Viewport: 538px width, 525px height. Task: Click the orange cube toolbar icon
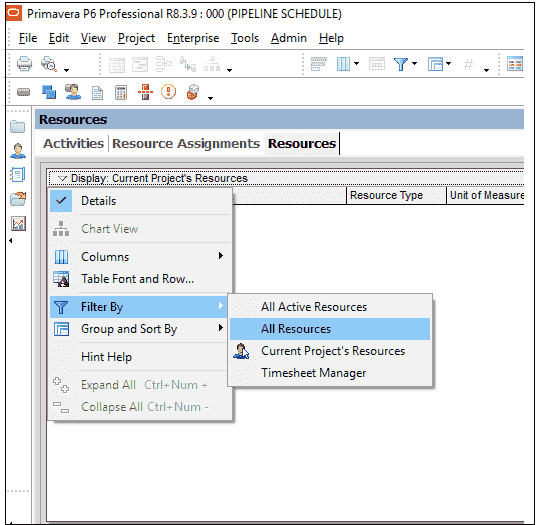tap(192, 92)
